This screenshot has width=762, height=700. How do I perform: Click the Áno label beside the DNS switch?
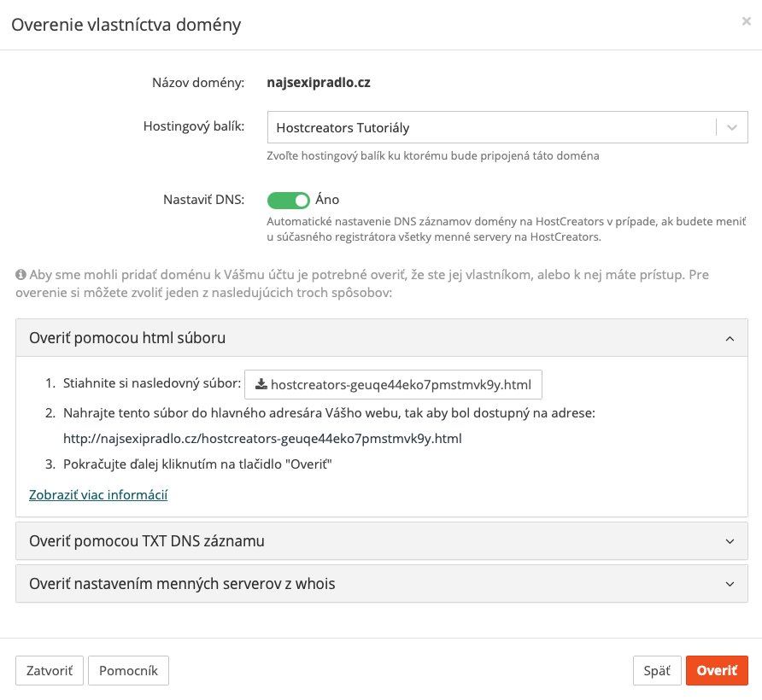coord(327,200)
